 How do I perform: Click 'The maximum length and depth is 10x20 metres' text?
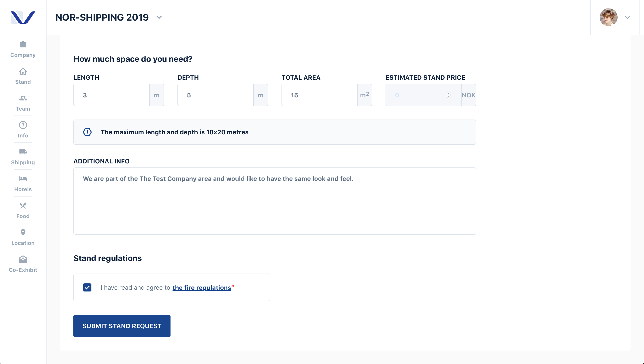click(x=175, y=132)
